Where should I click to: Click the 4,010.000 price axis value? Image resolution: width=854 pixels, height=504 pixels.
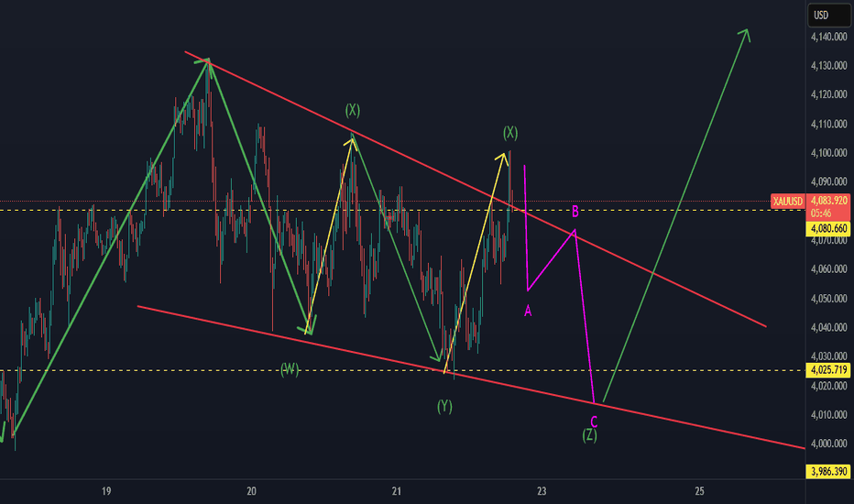[828, 414]
